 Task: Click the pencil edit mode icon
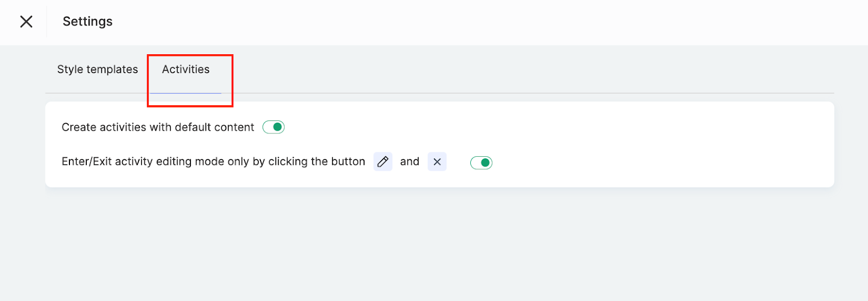382,162
